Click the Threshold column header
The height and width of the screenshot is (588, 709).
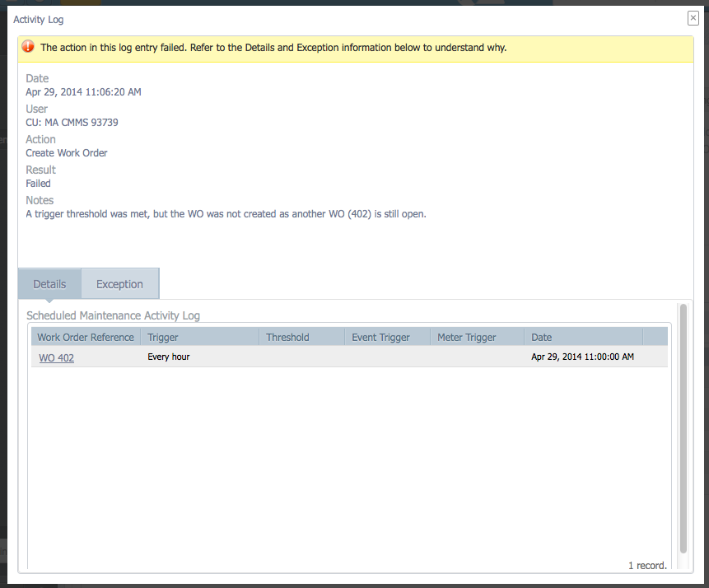pos(287,337)
